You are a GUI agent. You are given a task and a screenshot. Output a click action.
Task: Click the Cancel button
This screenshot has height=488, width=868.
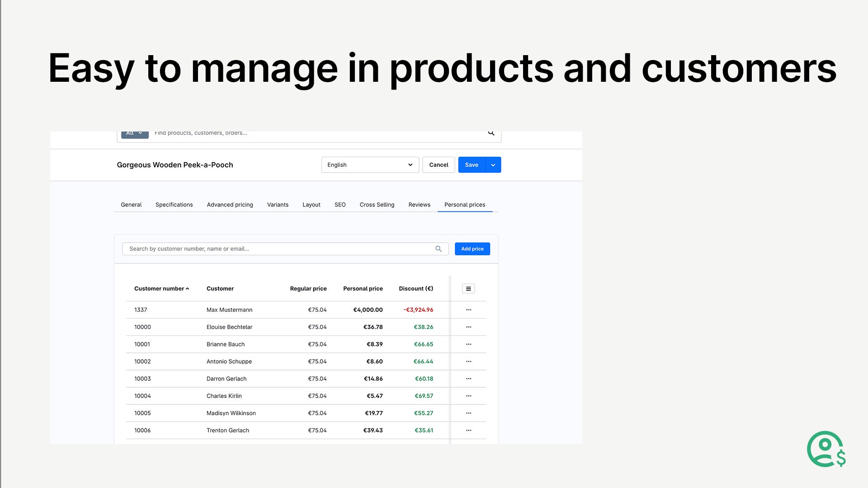[x=439, y=165]
